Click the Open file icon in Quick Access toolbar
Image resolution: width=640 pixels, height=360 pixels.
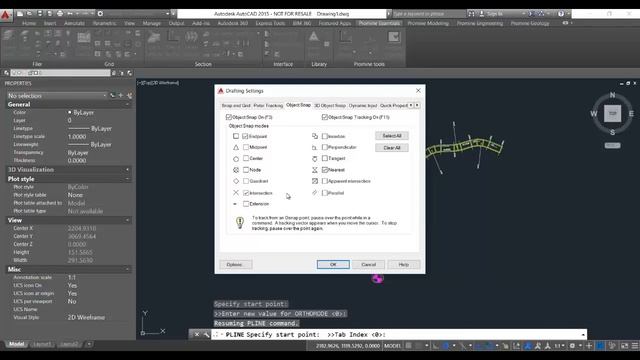(29, 13)
